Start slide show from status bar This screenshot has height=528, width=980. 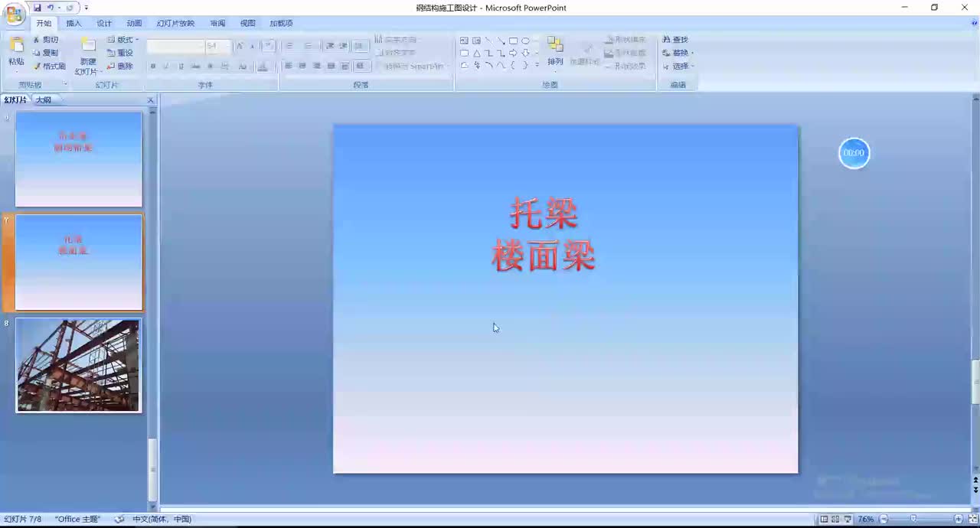click(x=848, y=519)
